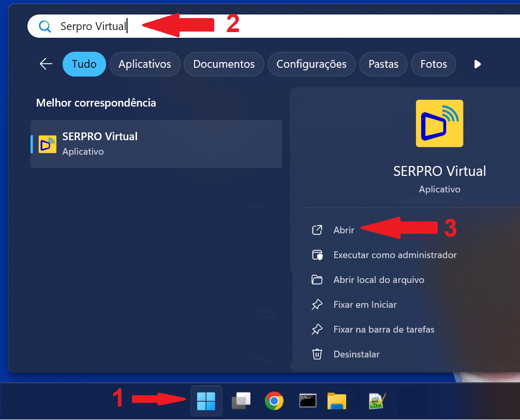This screenshot has height=420, width=520.
Task: Pick Fixar em Iniciar
Action: coord(365,305)
